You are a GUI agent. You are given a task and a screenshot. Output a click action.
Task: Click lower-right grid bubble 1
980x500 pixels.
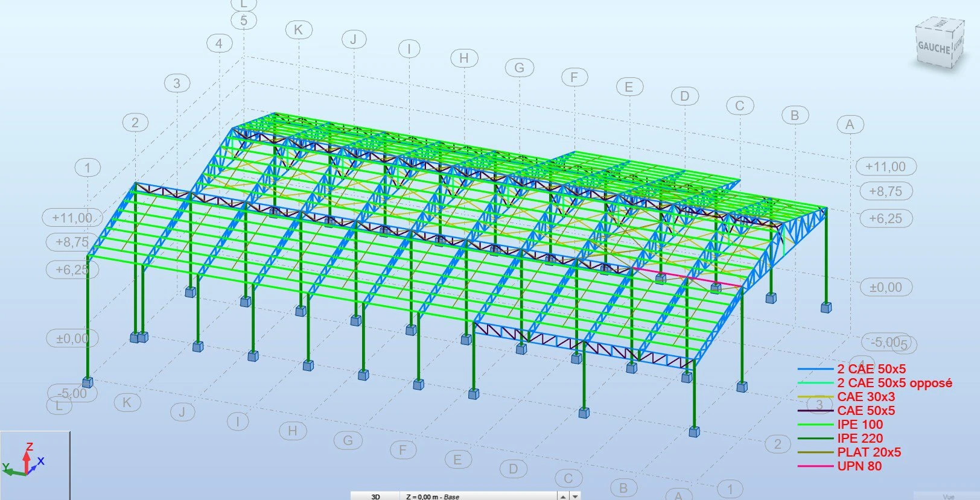pyautogui.click(x=730, y=489)
